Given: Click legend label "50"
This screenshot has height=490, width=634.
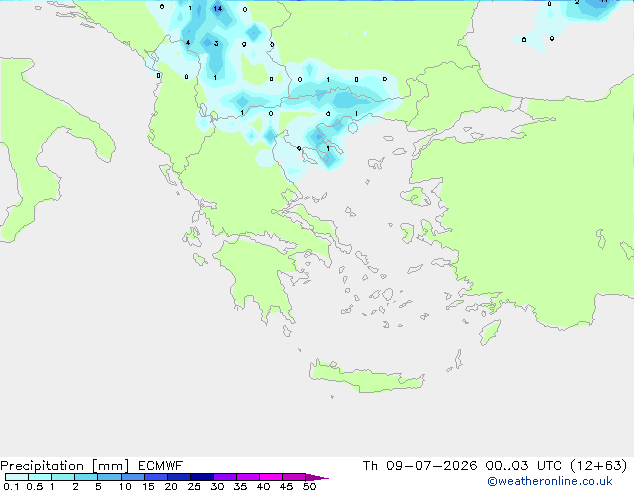Looking at the screenshot, I should [x=309, y=486].
